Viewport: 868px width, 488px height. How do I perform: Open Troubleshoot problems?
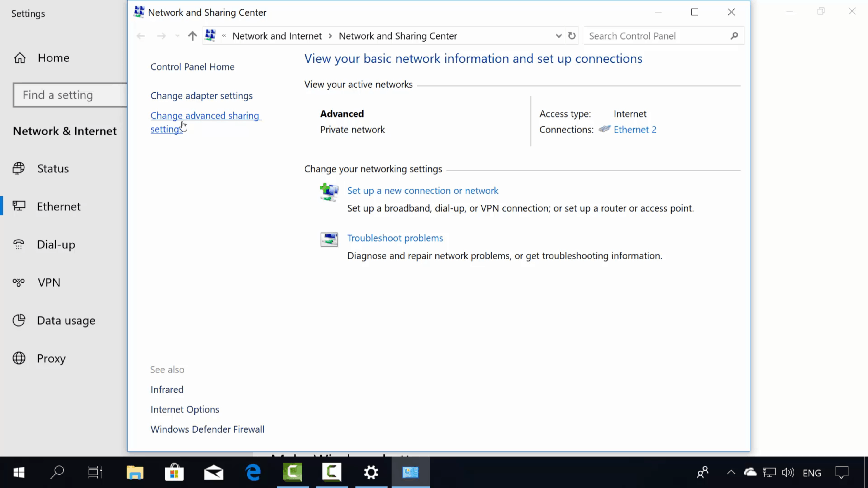395,238
